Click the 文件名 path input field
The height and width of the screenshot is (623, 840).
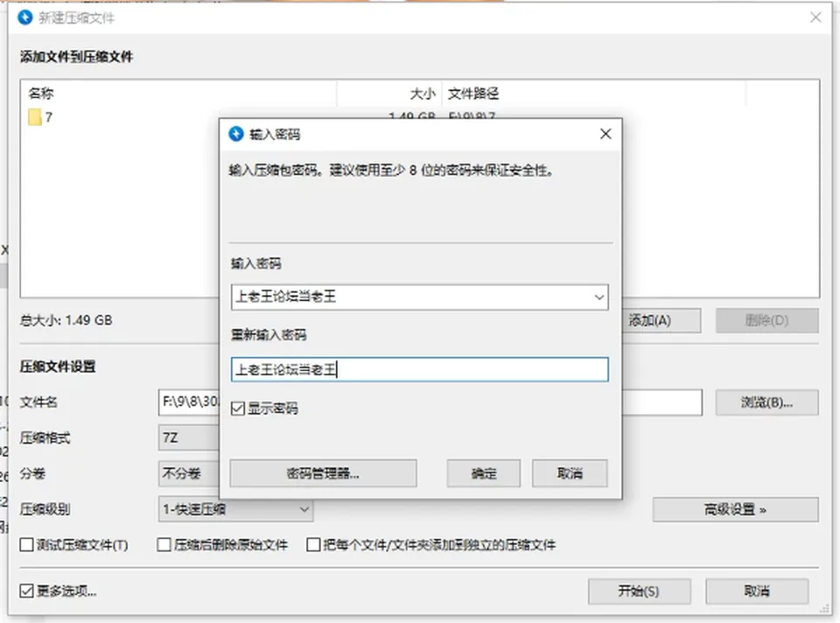(189, 402)
